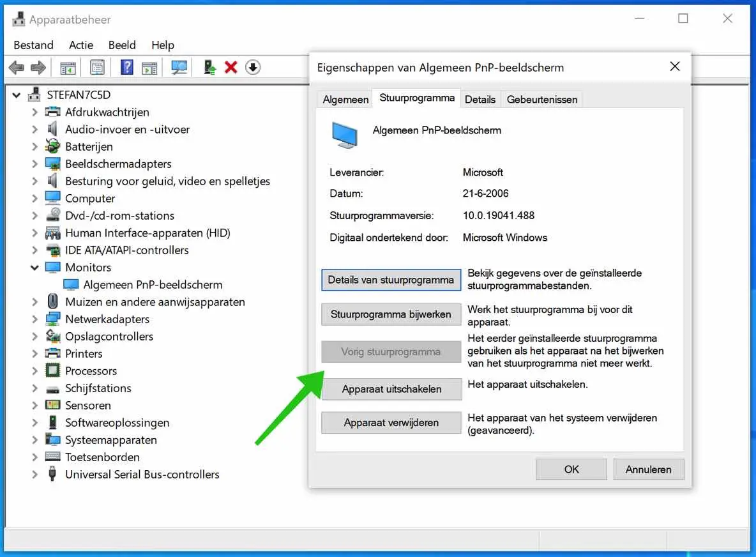This screenshot has width=756, height=557.
Task: Click the Softwareoplossingen icon
Action: pyautogui.click(x=52, y=422)
